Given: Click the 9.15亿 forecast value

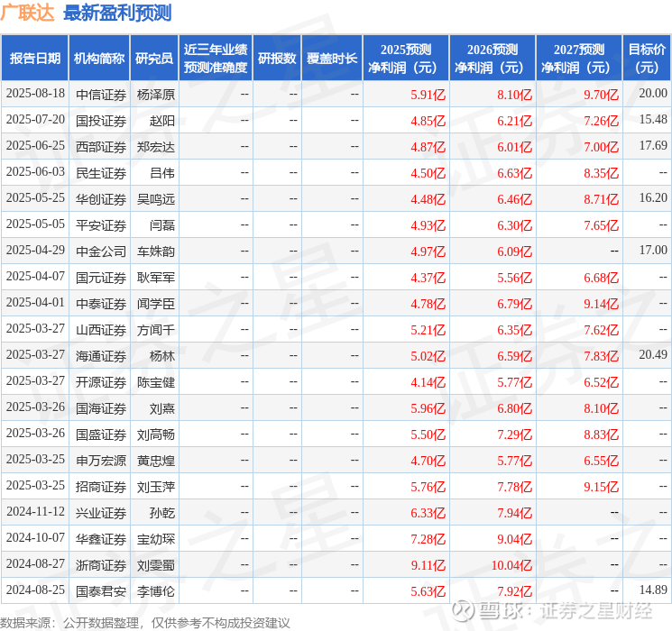Looking at the screenshot, I should [x=601, y=487].
